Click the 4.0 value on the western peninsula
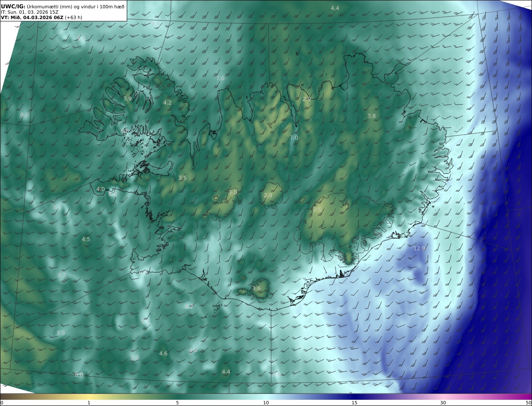This screenshot has height=406, width=532. [x=101, y=189]
